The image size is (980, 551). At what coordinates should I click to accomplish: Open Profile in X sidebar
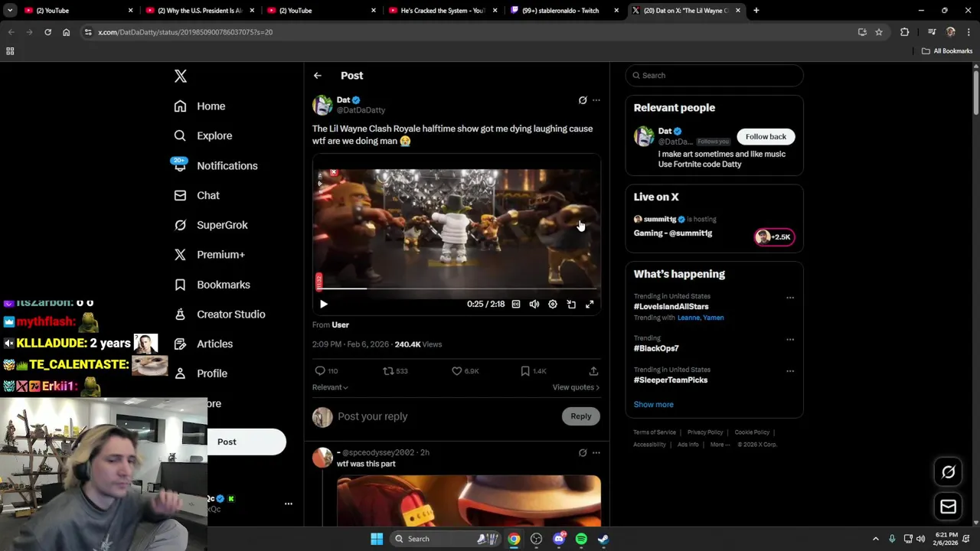(201, 373)
